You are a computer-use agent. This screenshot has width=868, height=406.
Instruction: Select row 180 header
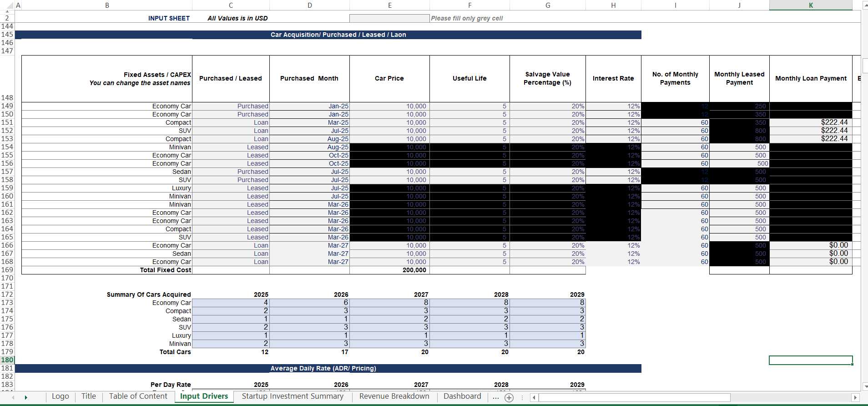coord(7,360)
